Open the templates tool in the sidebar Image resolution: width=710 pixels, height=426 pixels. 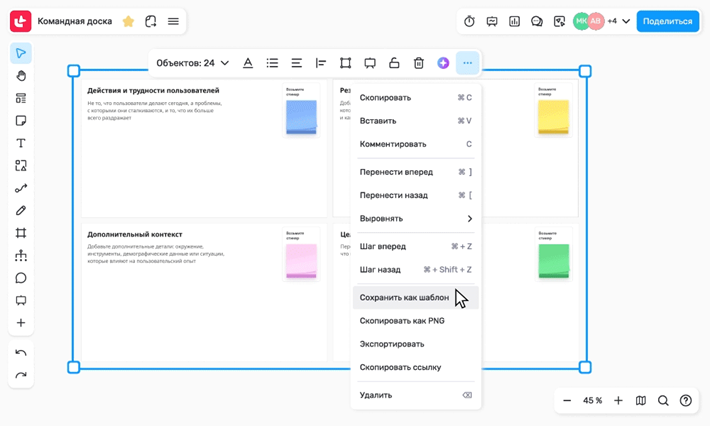(x=21, y=98)
